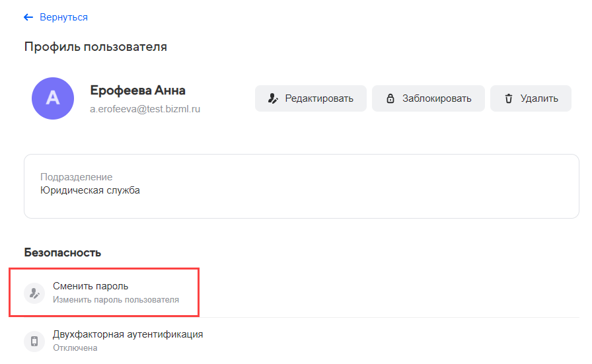
Task: Open "Двухфакторная аутентификация" settings
Action: [x=128, y=334]
